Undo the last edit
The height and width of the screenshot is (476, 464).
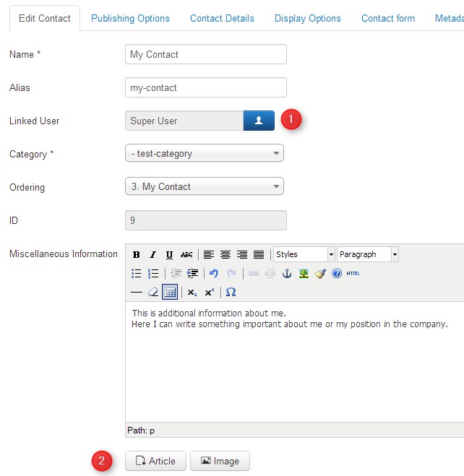pos(214,274)
